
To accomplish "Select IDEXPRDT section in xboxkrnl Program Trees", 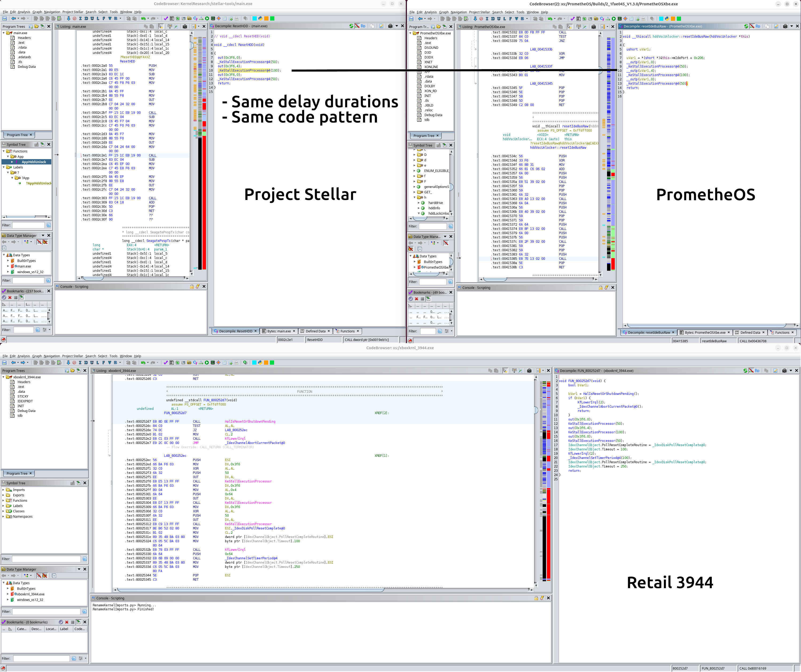I will (x=25, y=401).
